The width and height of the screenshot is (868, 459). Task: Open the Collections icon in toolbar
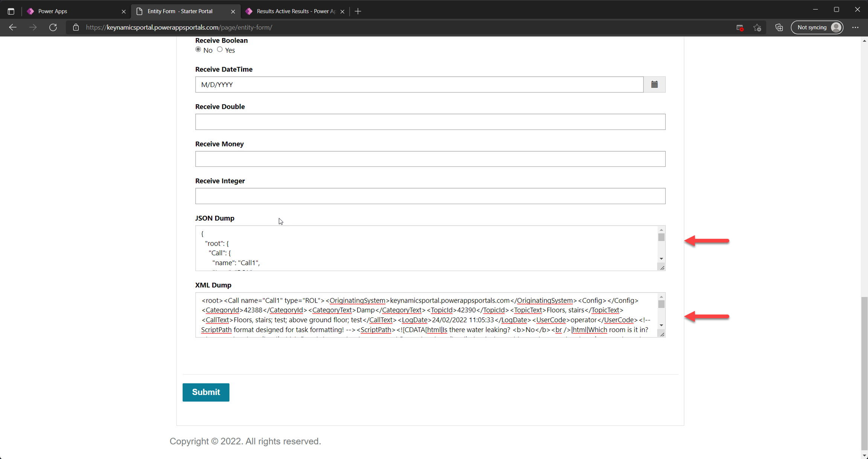tap(779, 27)
